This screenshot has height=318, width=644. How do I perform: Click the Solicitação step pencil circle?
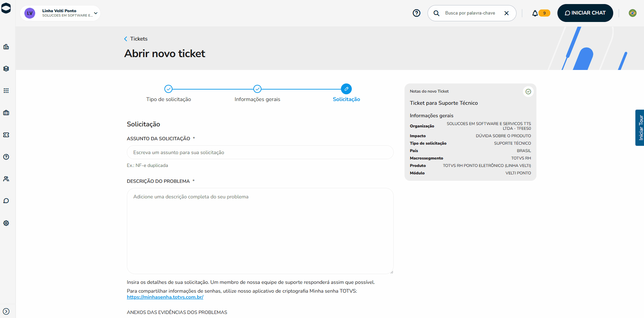pos(346,89)
